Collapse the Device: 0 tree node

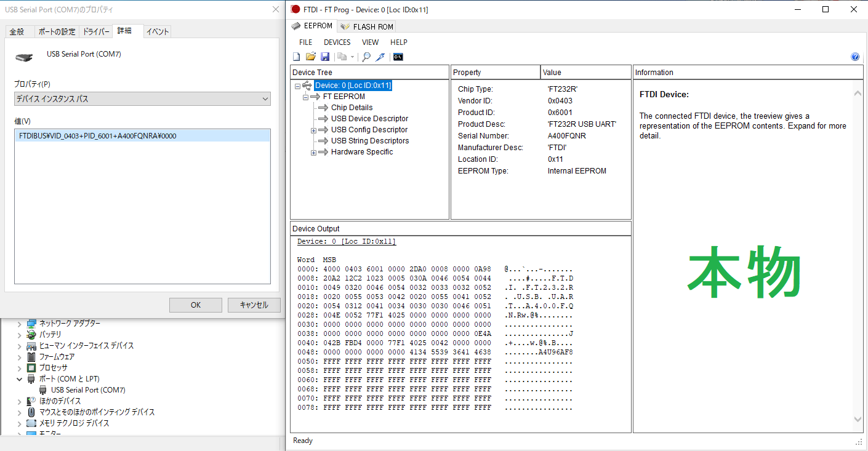(297, 86)
